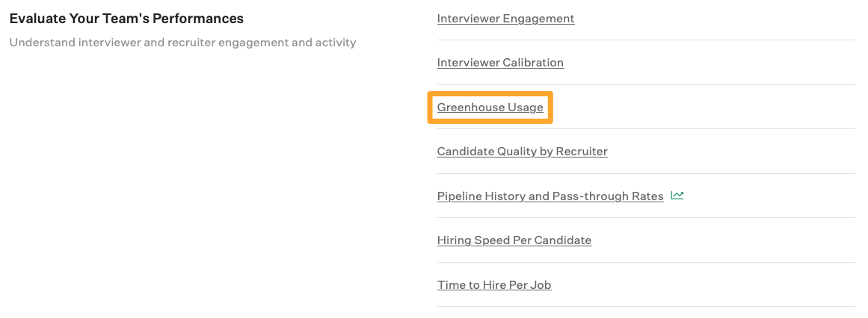
Task: View Candidate Quality by Recruiter report
Action: (x=523, y=152)
